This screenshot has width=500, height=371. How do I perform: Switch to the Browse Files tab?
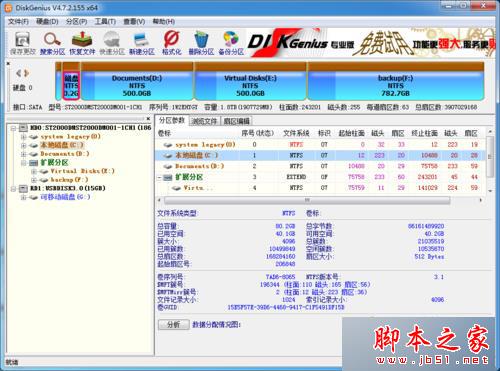pos(204,121)
